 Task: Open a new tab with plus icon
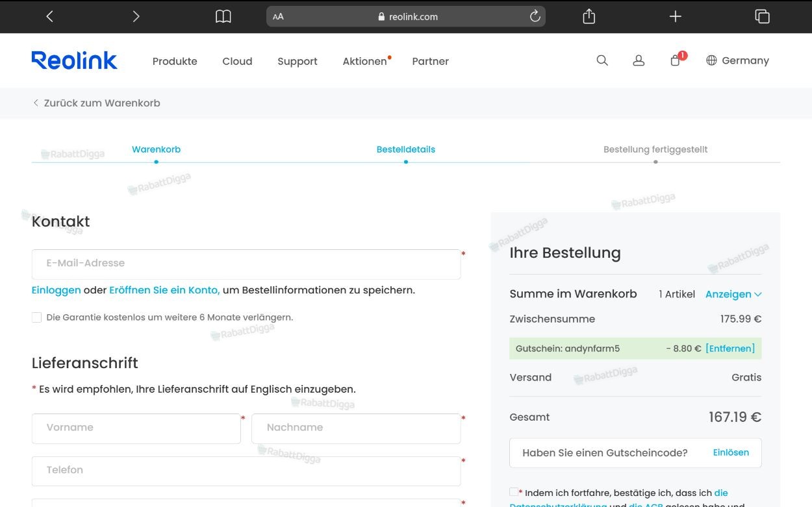(676, 17)
